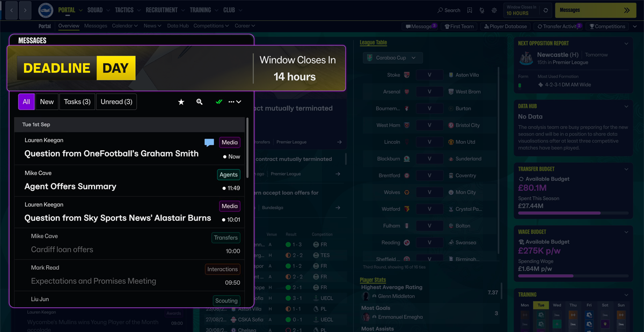Open the Agent Offers Summary message
Image resolution: width=644 pixels, height=332 pixels.
click(x=129, y=181)
